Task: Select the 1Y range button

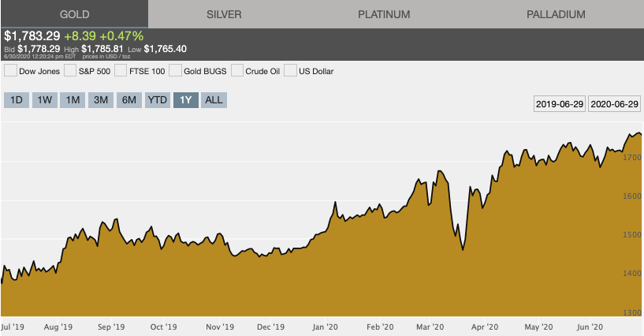Action: pos(186,100)
